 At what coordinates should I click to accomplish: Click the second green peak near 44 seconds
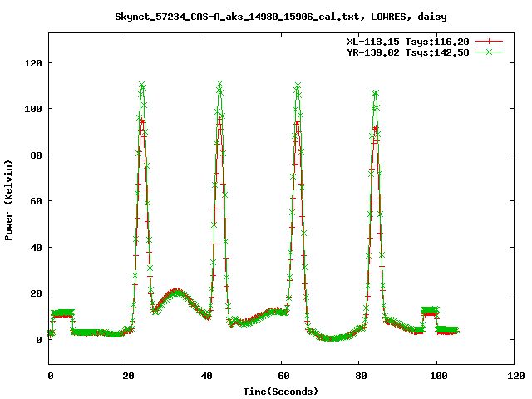pos(219,84)
